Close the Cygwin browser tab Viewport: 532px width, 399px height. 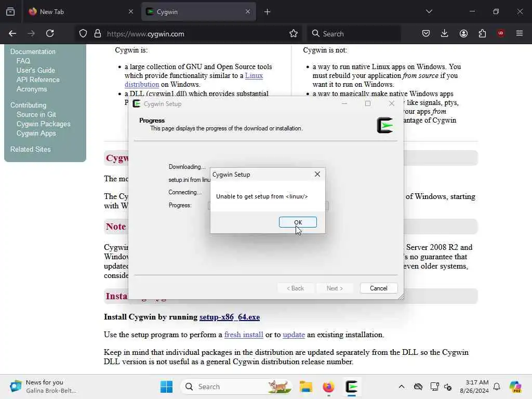248,11
